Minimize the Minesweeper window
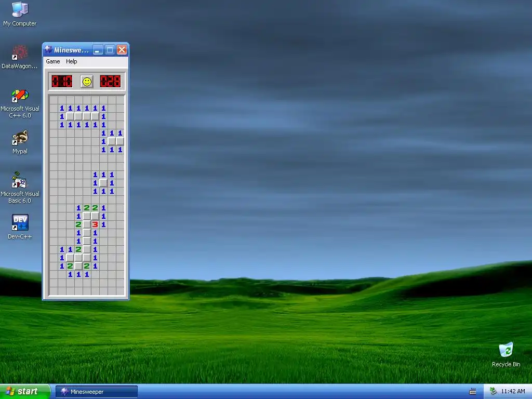Image resolution: width=532 pixels, height=399 pixels. click(x=98, y=50)
